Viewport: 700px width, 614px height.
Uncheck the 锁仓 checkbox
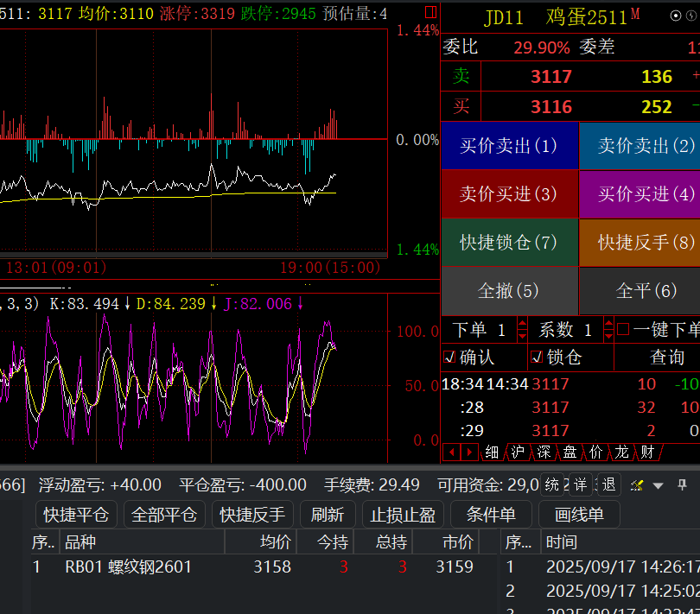click(x=537, y=357)
